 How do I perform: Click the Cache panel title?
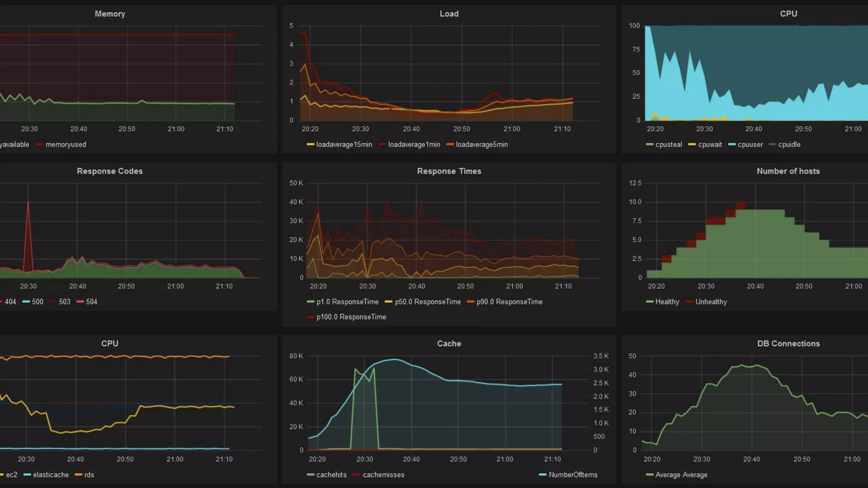(449, 344)
